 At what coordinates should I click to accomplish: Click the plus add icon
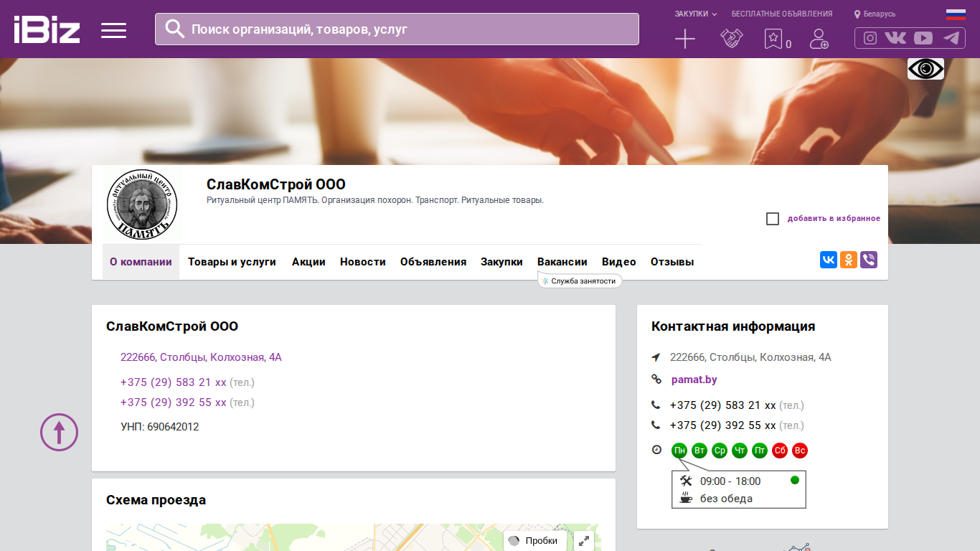click(685, 39)
